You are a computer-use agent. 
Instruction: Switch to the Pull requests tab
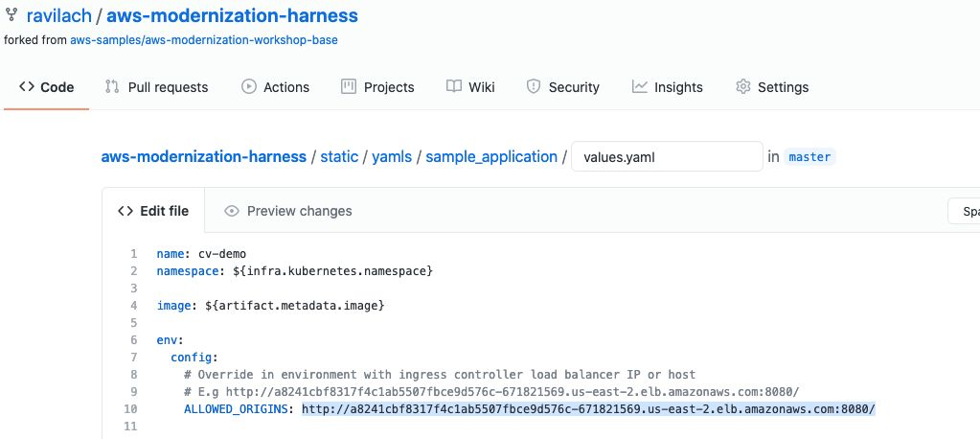[156, 87]
